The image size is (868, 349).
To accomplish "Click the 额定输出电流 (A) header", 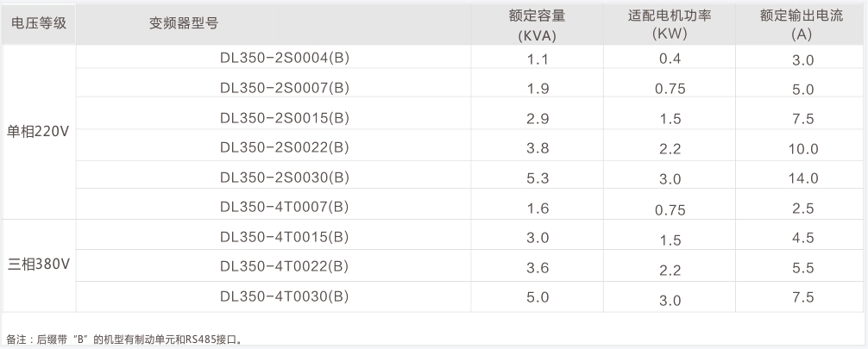I will pyautogui.click(x=802, y=24).
